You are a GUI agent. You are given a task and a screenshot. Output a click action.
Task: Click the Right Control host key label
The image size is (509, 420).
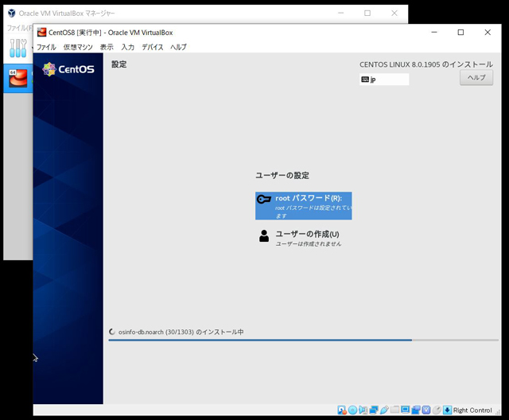472,410
